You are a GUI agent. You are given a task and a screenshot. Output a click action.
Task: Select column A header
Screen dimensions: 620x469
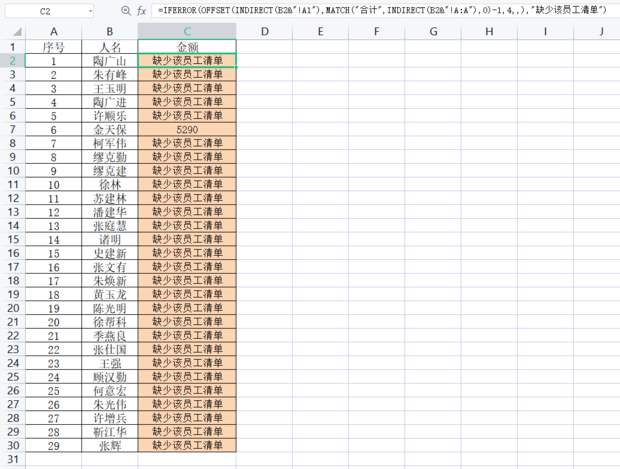click(x=54, y=31)
